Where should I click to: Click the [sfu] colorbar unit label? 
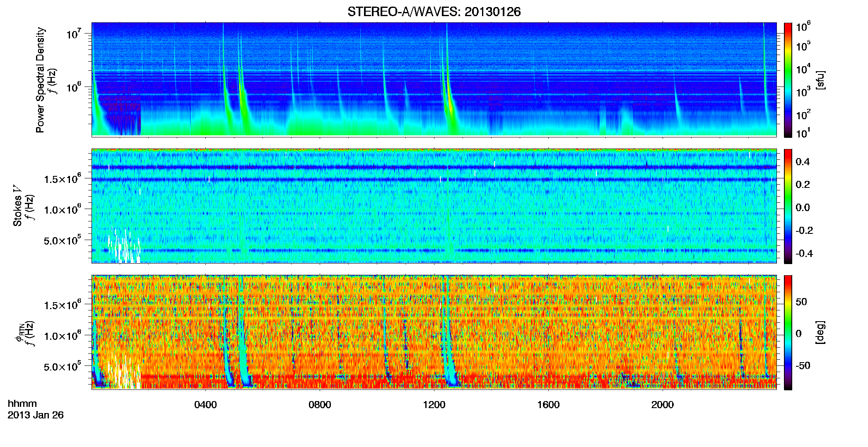[820, 80]
